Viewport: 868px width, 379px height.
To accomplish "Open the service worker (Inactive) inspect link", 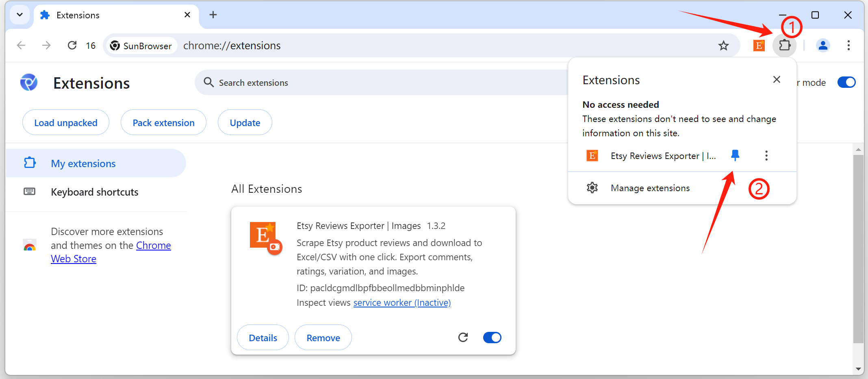I will 402,303.
